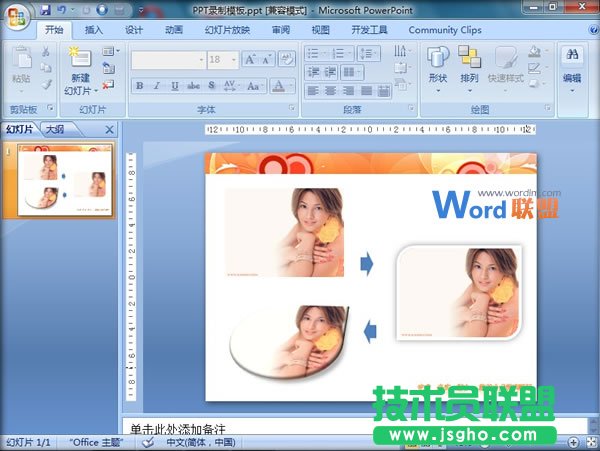600x451 pixels.
Task: Click the Cut scissors icon
Action: point(46,51)
